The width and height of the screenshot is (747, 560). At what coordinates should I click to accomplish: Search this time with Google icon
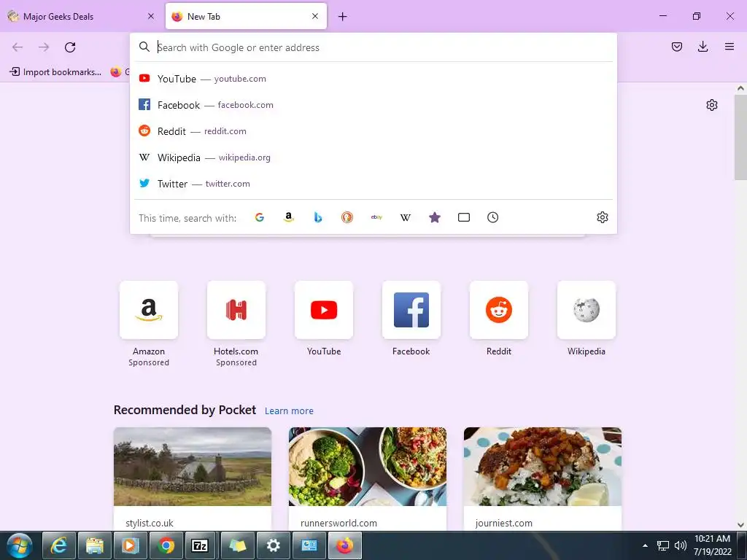click(260, 217)
